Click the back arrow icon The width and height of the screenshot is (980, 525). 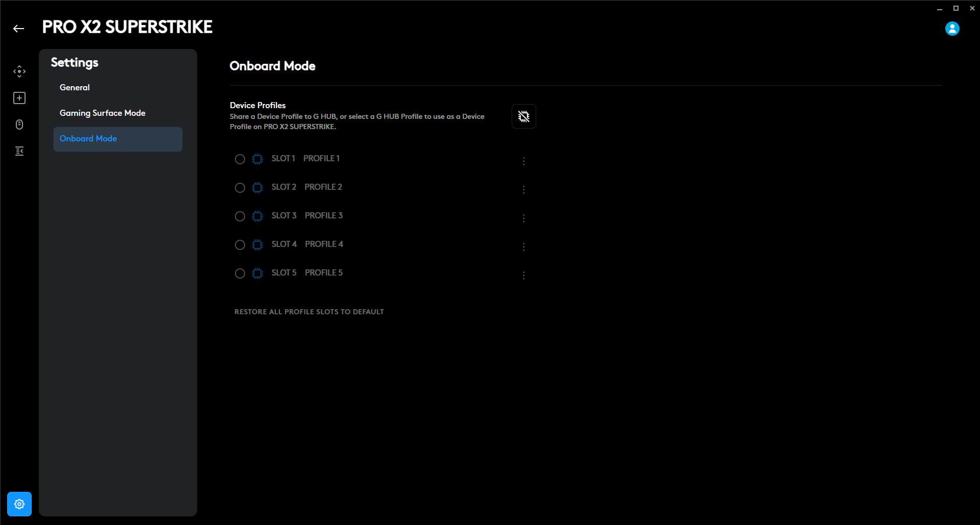coord(19,29)
